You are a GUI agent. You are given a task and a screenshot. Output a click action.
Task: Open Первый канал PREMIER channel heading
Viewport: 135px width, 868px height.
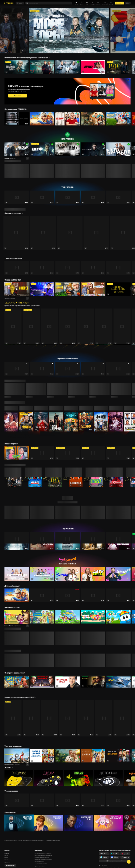[67, 359]
